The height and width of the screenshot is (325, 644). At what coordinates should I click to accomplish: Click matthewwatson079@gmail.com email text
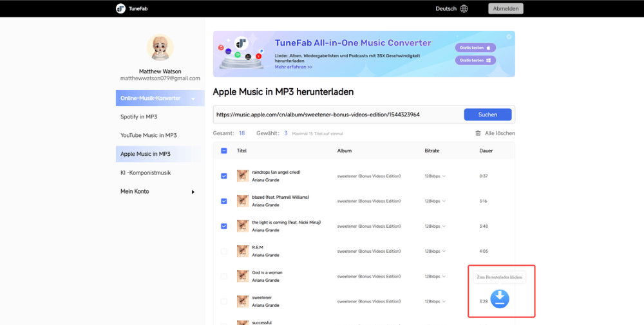pos(160,78)
